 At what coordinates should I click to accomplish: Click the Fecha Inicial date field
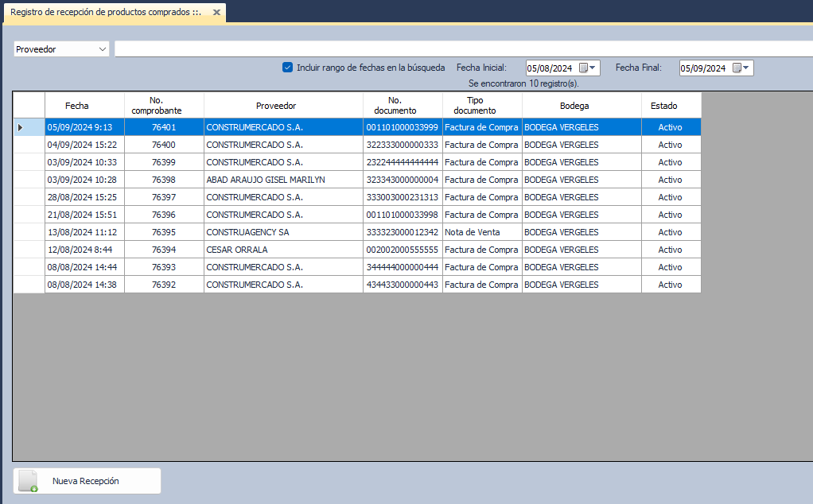(x=550, y=68)
